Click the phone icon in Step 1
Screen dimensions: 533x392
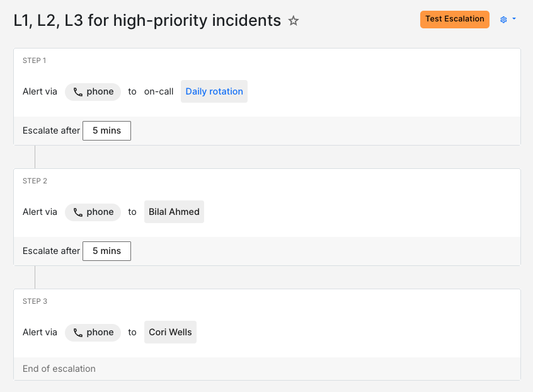[78, 91]
